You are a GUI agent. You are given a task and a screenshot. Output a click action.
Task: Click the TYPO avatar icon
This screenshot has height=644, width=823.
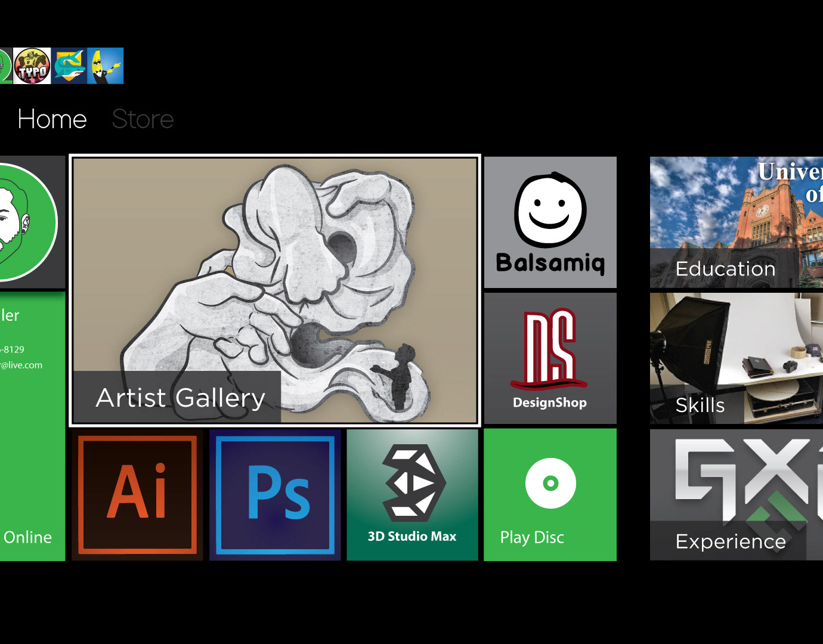[32, 66]
